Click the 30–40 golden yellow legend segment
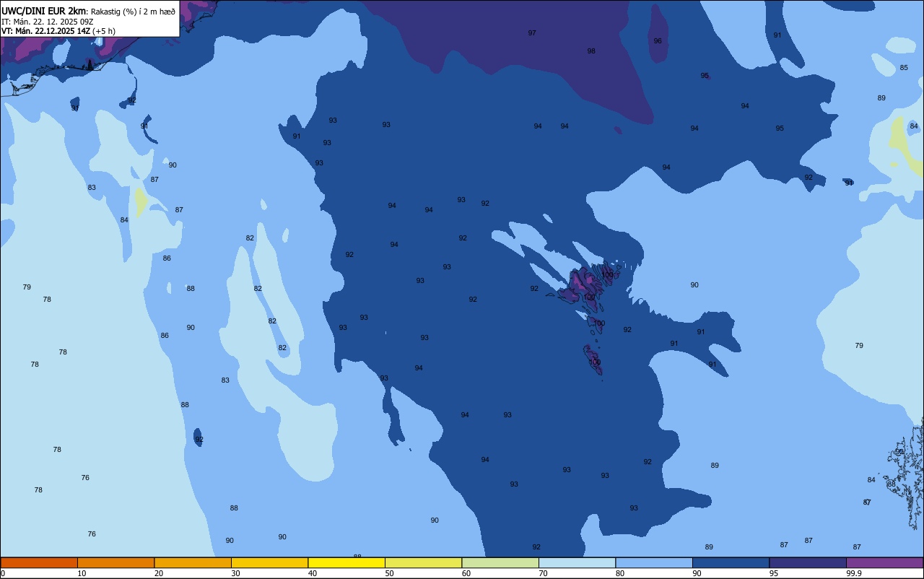 tap(269, 562)
